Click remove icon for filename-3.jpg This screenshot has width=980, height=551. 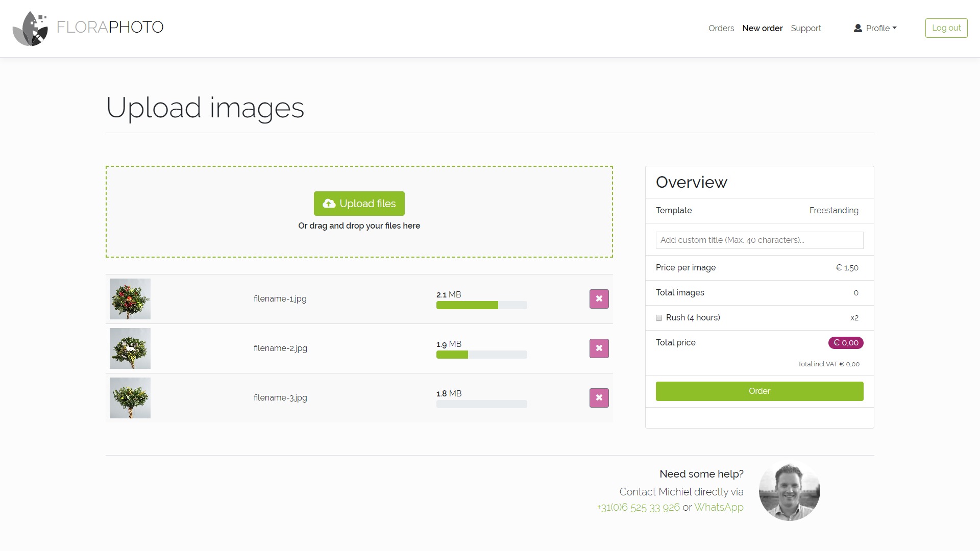598,397
